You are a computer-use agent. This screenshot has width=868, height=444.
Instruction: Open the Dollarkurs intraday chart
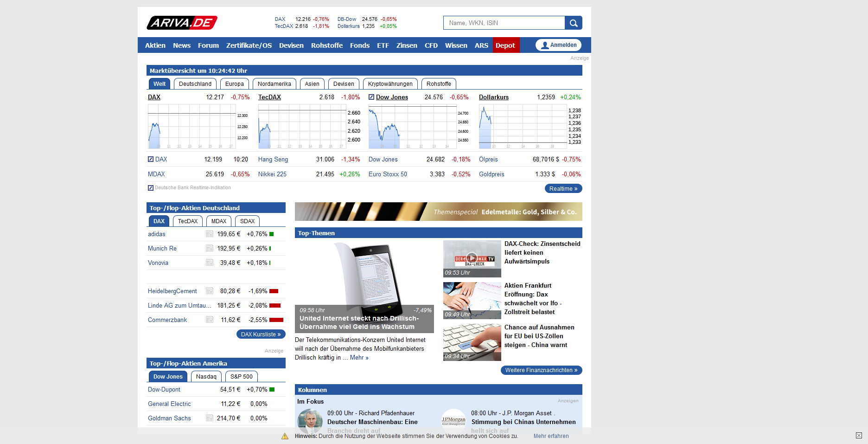tap(523, 126)
